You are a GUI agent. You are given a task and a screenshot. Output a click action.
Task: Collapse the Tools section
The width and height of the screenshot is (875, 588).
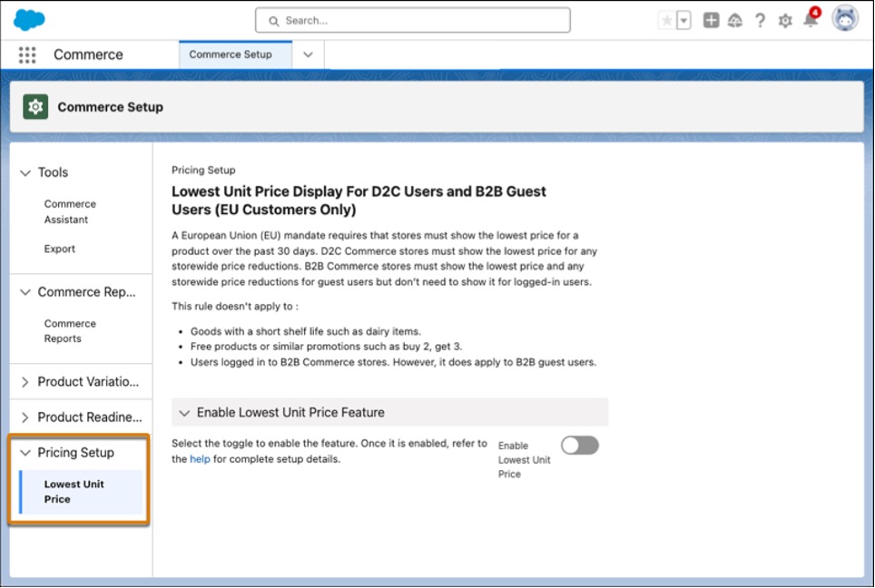click(25, 173)
